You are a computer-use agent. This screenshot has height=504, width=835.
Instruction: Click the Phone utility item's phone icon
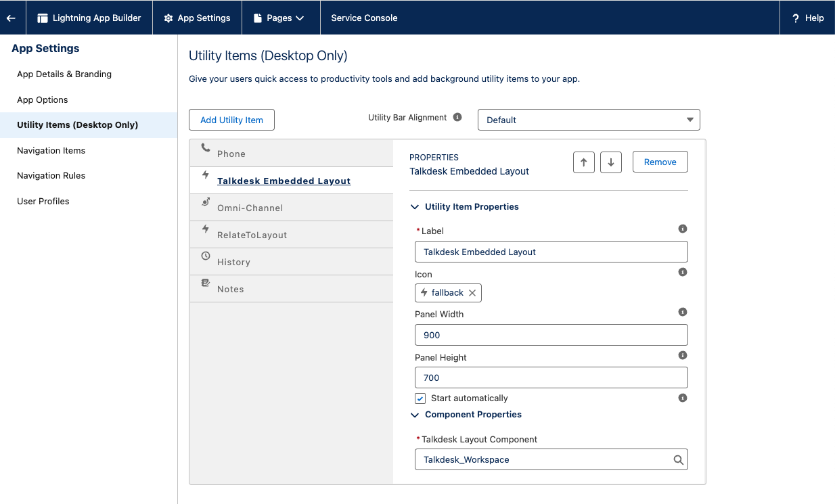pyautogui.click(x=205, y=148)
